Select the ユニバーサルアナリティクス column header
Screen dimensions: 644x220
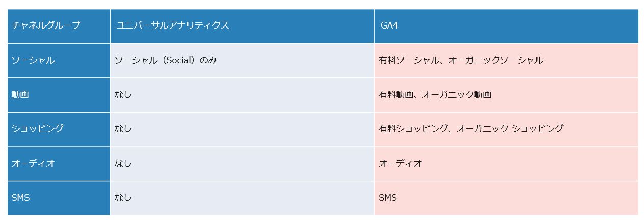tap(173, 25)
